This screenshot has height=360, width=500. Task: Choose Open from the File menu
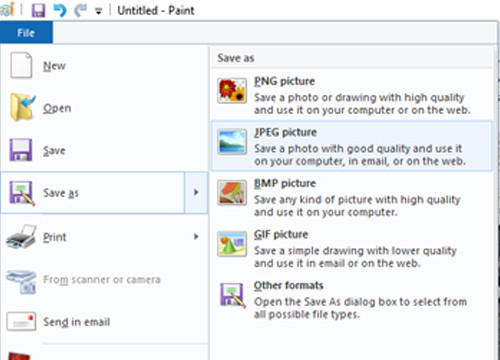click(104, 108)
